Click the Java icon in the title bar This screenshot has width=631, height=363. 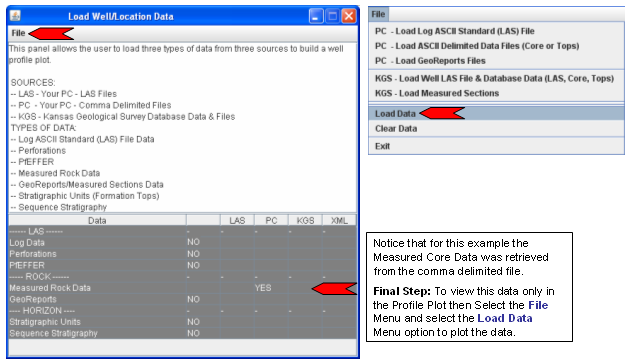[15, 16]
